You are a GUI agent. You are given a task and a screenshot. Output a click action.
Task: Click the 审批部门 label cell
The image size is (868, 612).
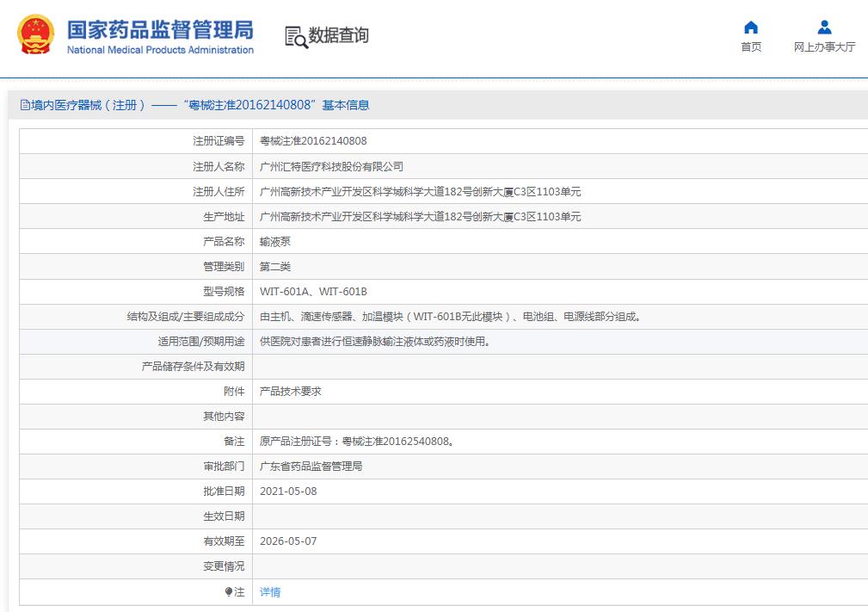point(136,467)
